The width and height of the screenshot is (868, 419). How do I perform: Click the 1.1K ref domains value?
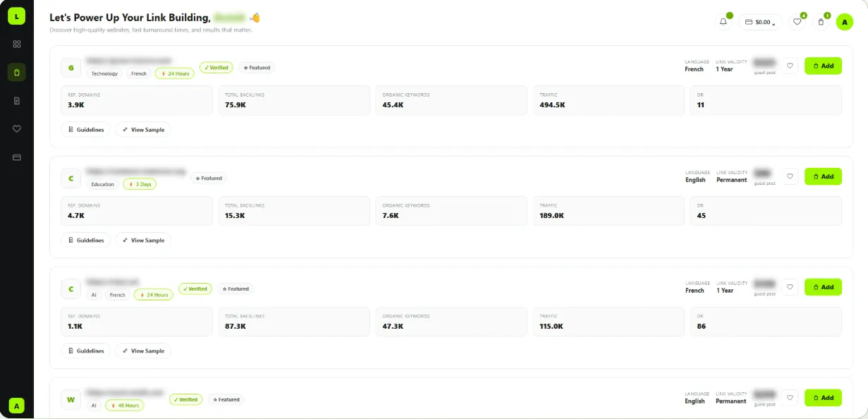pyautogui.click(x=75, y=327)
